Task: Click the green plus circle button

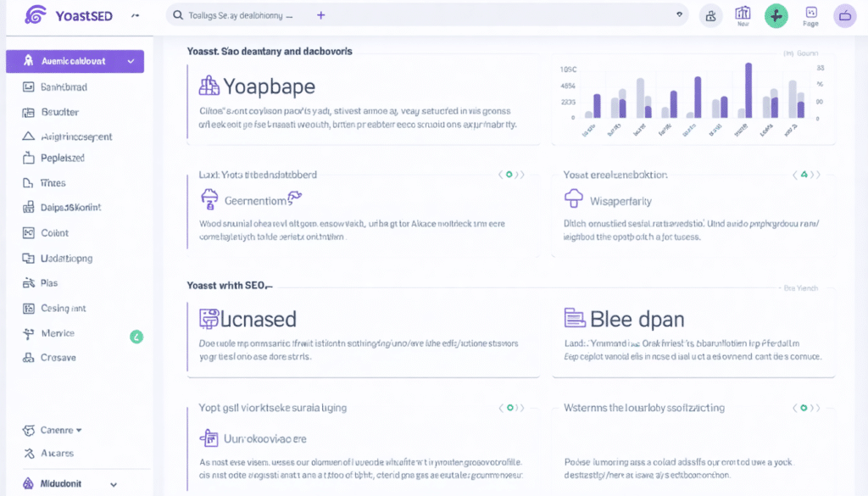Action: point(776,16)
